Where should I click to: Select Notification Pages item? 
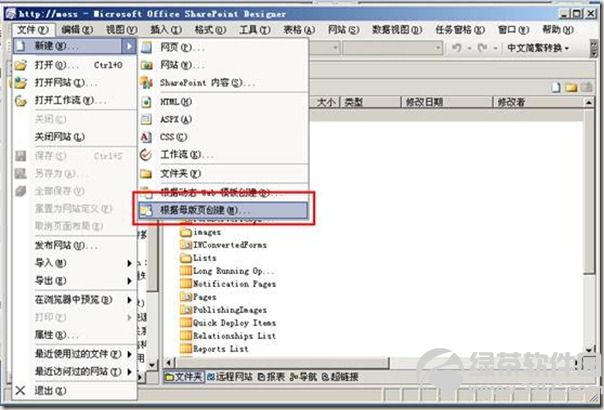coord(234,284)
